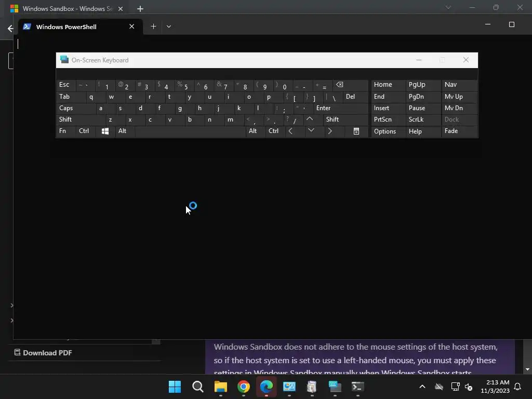
Task: Click the On-Screen Keyboard title bar icon
Action: pyautogui.click(x=64, y=60)
